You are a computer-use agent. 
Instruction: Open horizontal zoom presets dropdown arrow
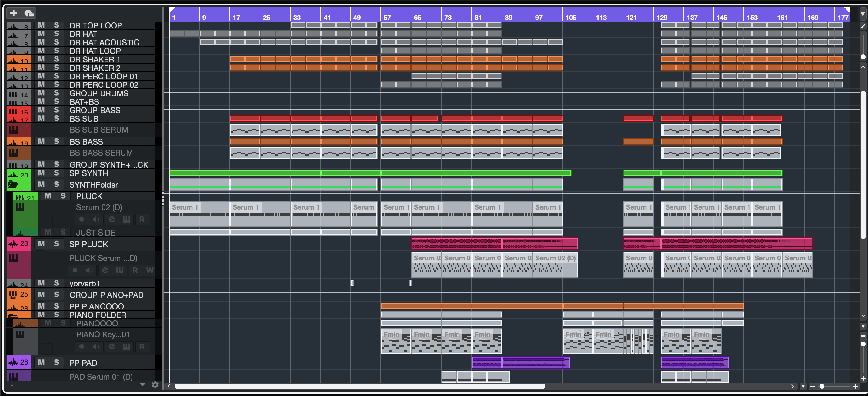pyautogui.click(x=803, y=386)
